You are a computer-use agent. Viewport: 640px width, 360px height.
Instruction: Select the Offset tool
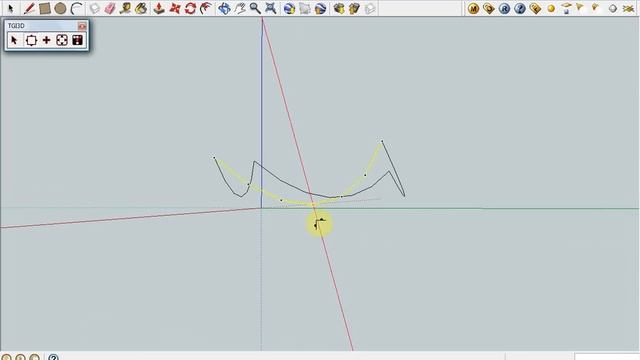coord(206,8)
